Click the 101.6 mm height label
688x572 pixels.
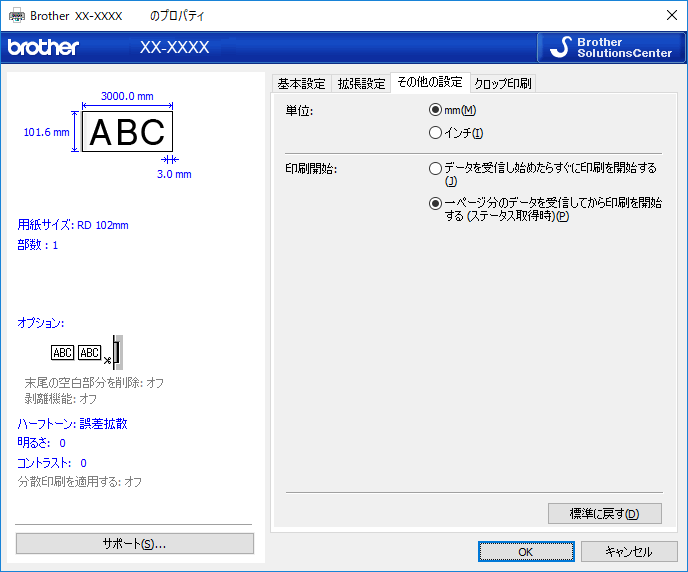pos(47,132)
